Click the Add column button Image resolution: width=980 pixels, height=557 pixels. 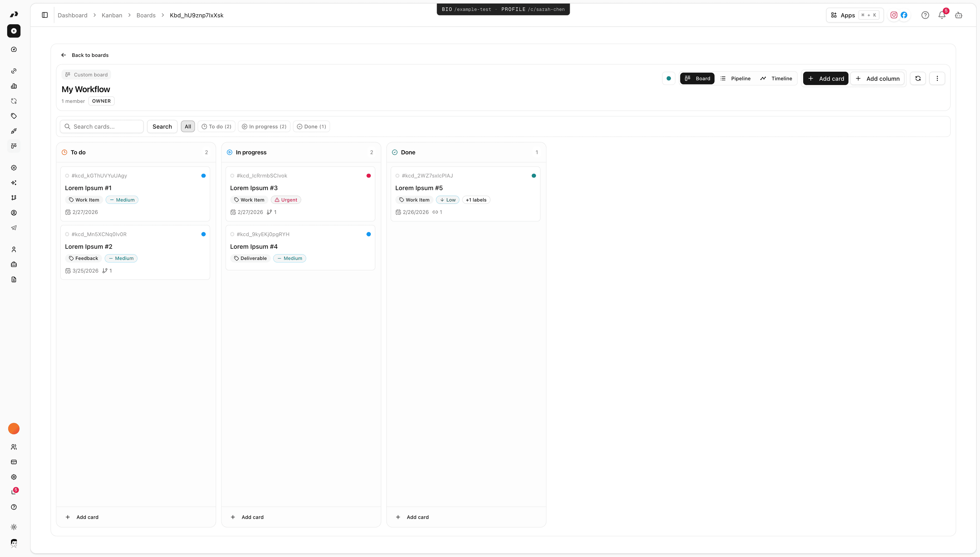click(877, 78)
